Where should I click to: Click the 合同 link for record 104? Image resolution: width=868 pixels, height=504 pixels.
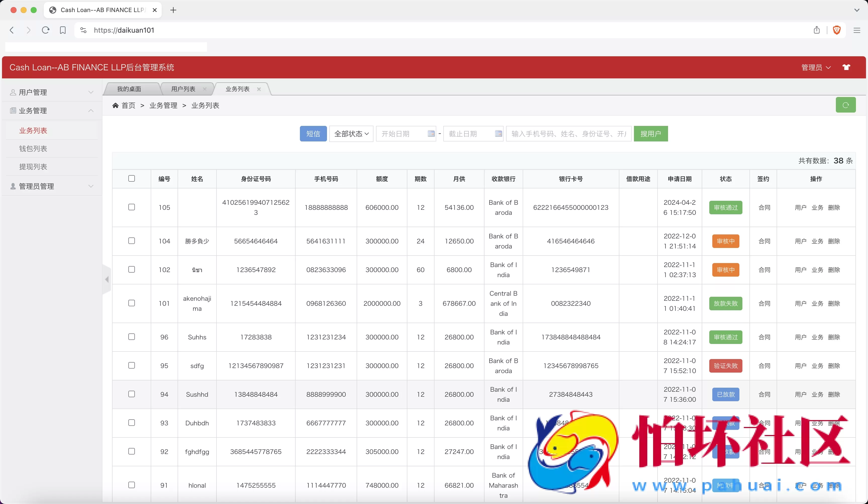click(764, 241)
